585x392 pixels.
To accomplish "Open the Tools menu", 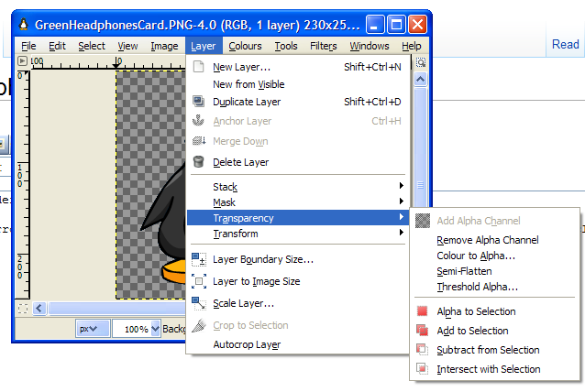I will coord(286,46).
